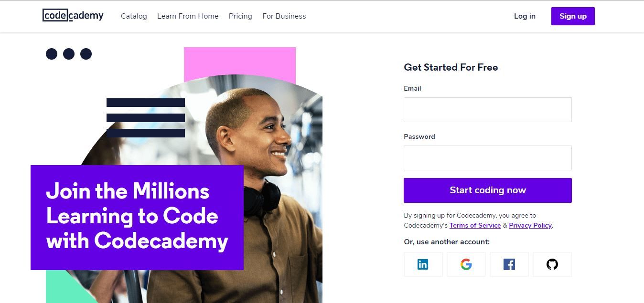Sign up with GitHub icon

552,264
